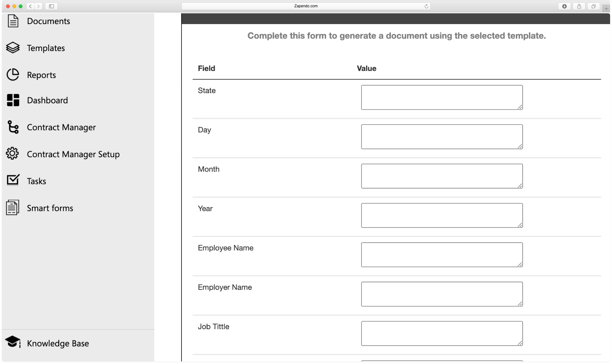Screen dimensions: 612x364
Task: Open Contract Manager Setup gear icon
Action: tap(12, 154)
